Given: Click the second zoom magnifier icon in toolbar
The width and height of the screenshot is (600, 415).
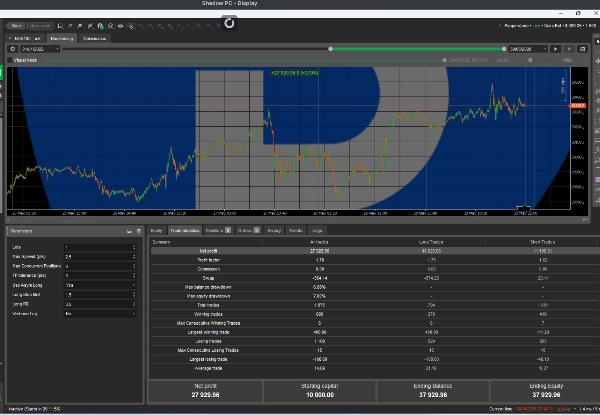Looking at the screenshot, I should [x=80, y=26].
